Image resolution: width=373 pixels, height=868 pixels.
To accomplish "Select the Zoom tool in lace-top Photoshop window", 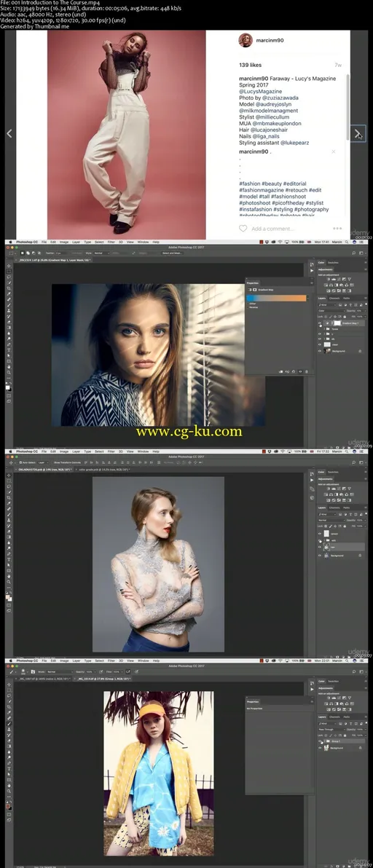I will [9, 582].
